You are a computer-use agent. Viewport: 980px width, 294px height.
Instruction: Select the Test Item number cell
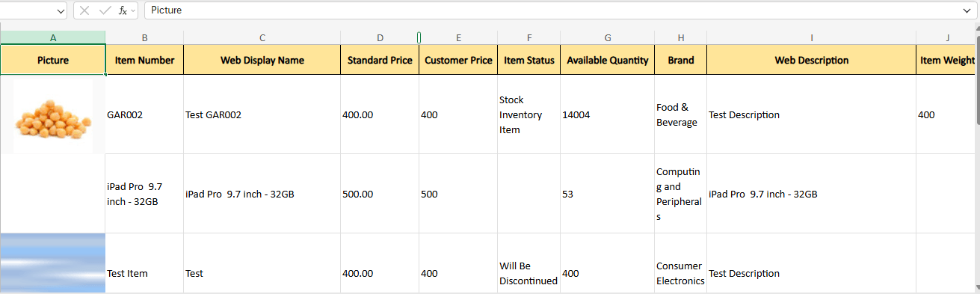[x=144, y=263]
